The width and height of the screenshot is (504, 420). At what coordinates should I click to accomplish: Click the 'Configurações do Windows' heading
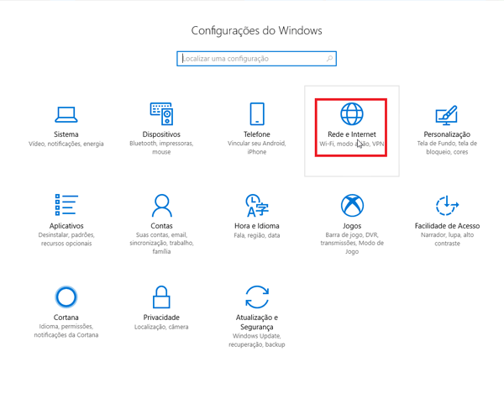pos(256,31)
